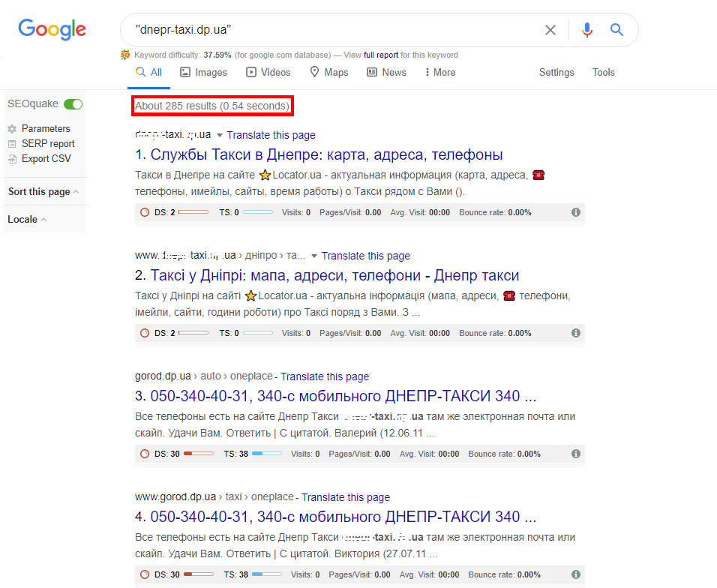717x588 pixels.
Task: Collapse the Locale section
Action: (x=27, y=220)
